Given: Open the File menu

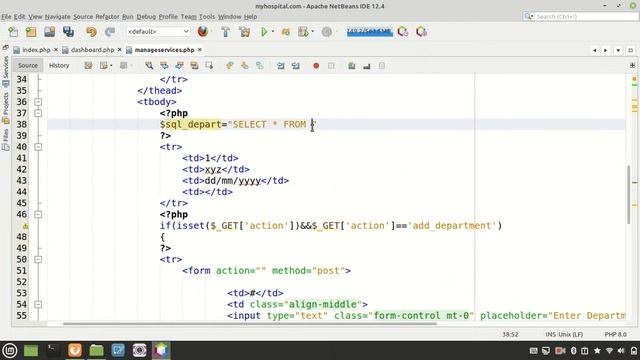Looking at the screenshot, I should (6, 17).
